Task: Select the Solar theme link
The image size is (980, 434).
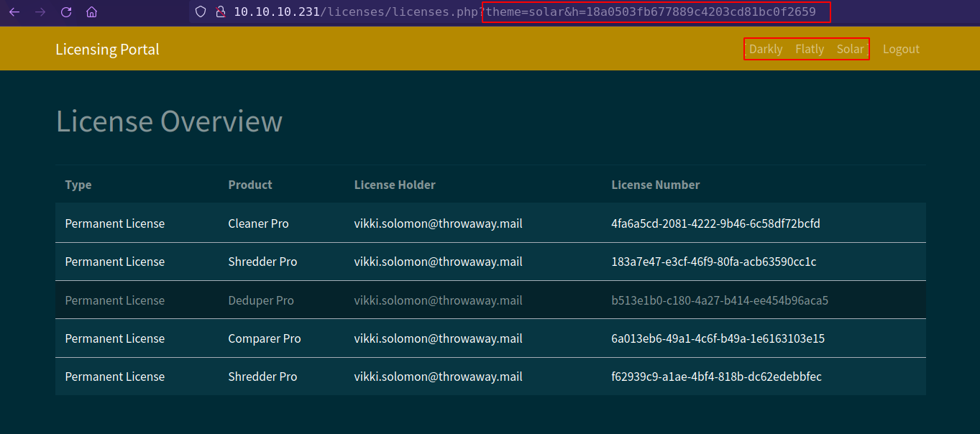Action: point(850,49)
